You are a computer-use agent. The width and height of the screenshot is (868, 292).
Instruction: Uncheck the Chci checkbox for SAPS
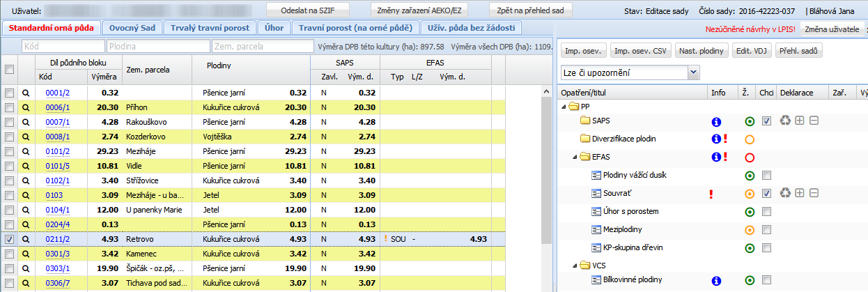766,121
